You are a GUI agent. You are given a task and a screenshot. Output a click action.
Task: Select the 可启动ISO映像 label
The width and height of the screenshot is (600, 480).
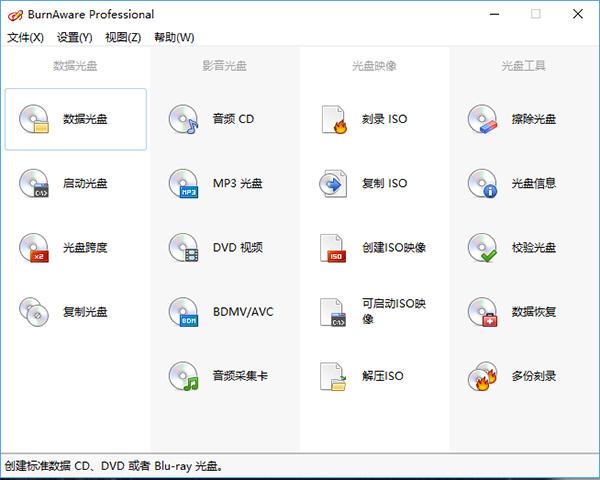394,311
